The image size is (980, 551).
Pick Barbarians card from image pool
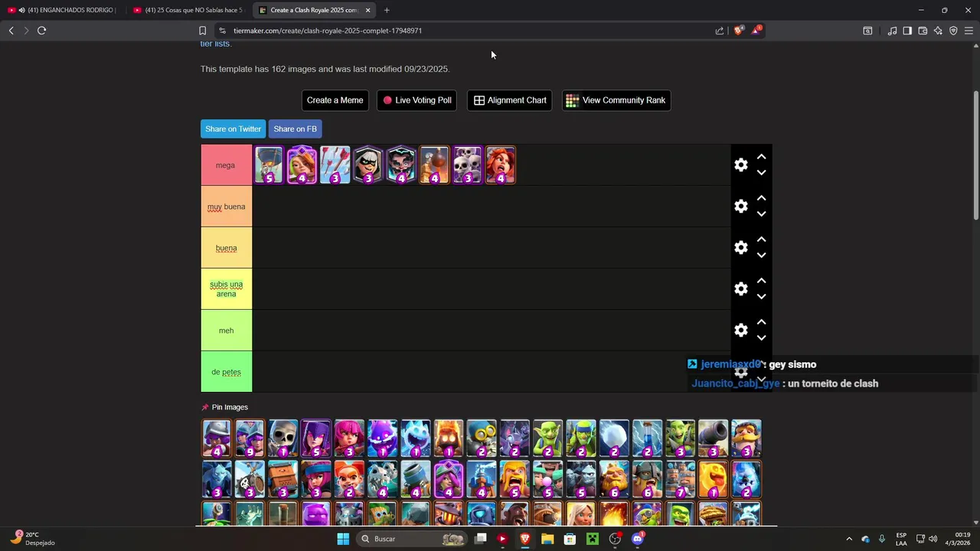pos(514,480)
